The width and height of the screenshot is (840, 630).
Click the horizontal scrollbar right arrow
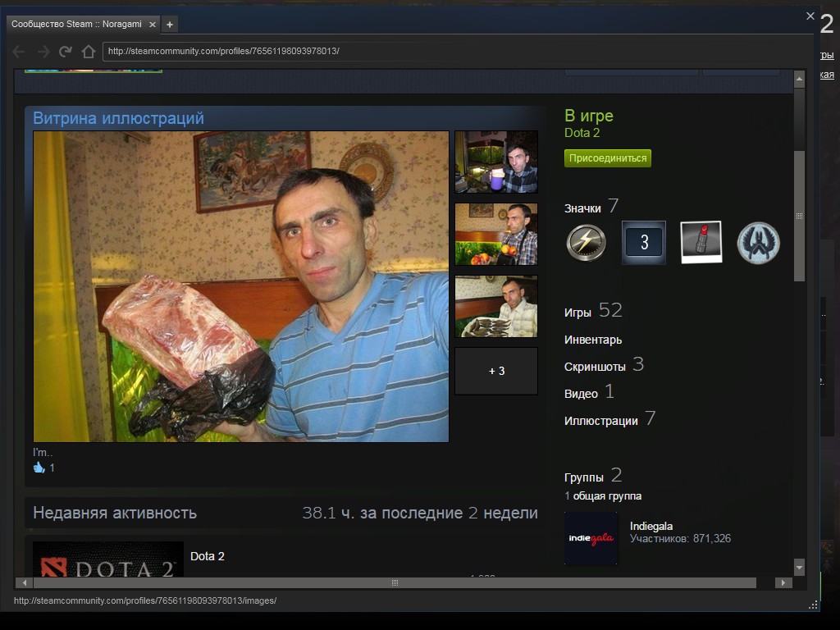[783, 582]
